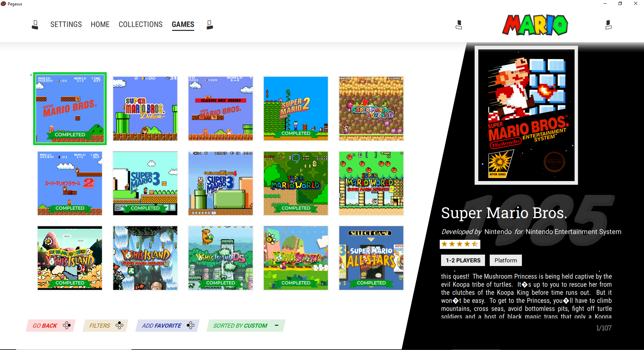Click the 'Pegasus' window title
644x350 pixels.
coord(15,4)
